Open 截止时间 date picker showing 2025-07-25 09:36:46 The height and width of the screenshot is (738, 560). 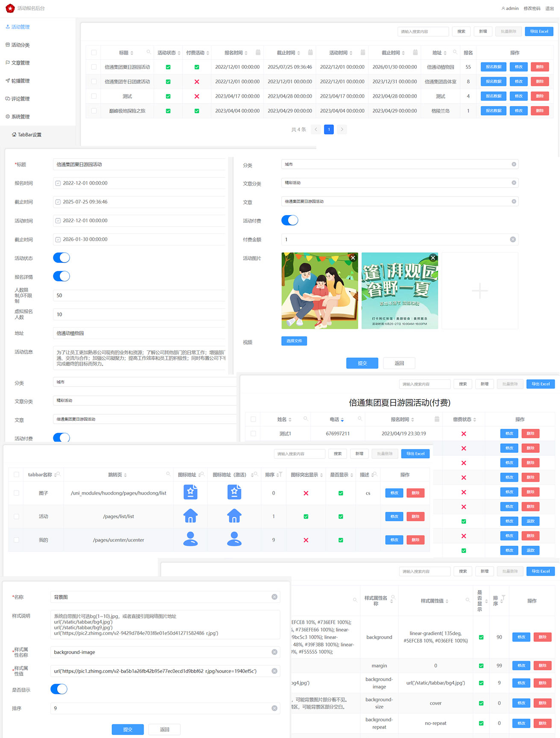click(x=139, y=202)
